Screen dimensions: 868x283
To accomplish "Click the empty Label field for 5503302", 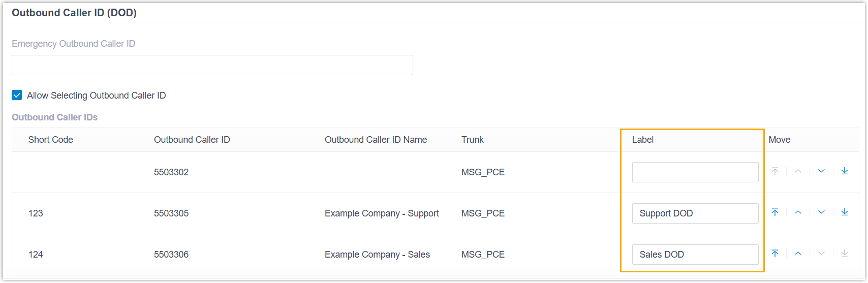I will 695,172.
